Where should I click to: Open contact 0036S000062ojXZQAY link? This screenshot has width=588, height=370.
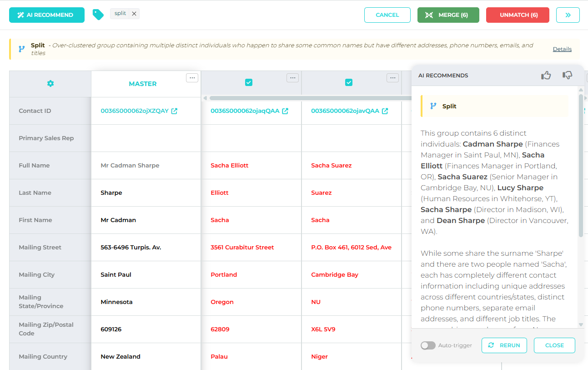(x=135, y=111)
